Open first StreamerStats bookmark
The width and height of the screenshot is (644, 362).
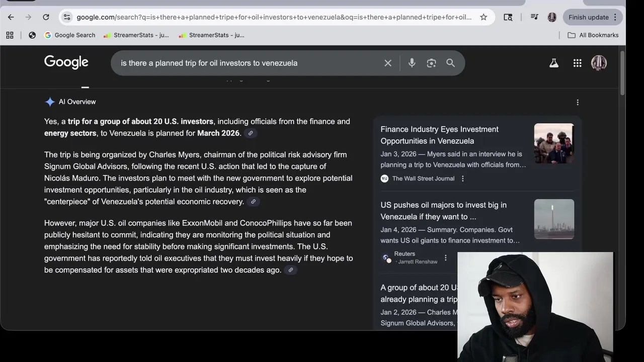click(x=136, y=35)
